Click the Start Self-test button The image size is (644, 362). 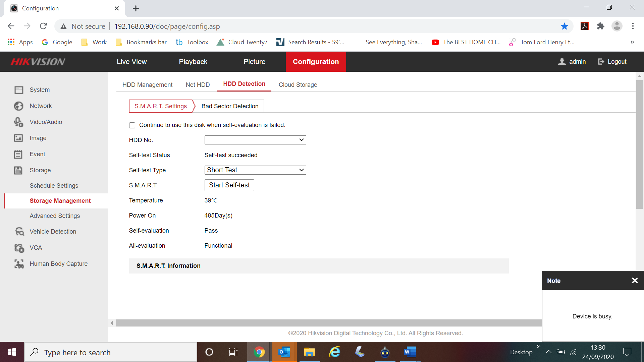pyautogui.click(x=229, y=185)
